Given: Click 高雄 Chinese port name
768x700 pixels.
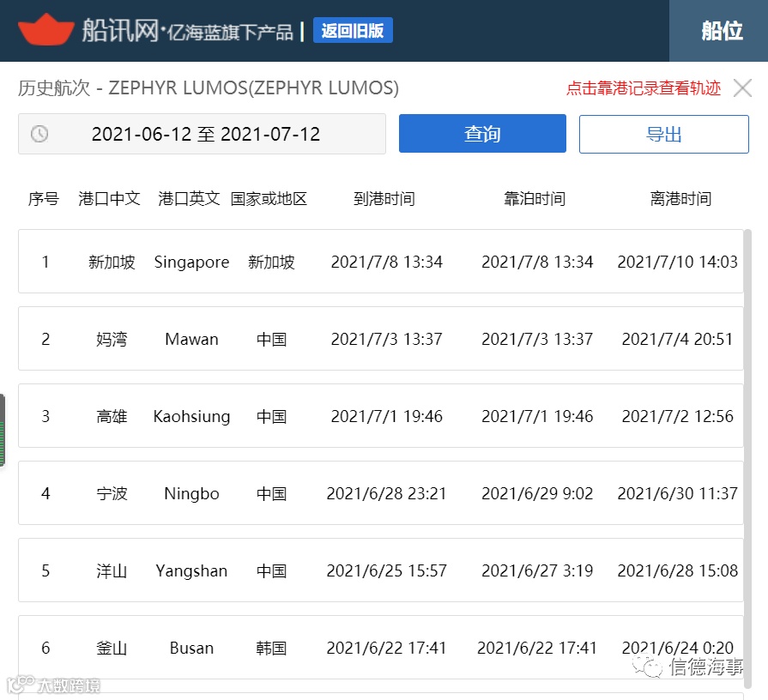Looking at the screenshot, I should pos(112,417).
